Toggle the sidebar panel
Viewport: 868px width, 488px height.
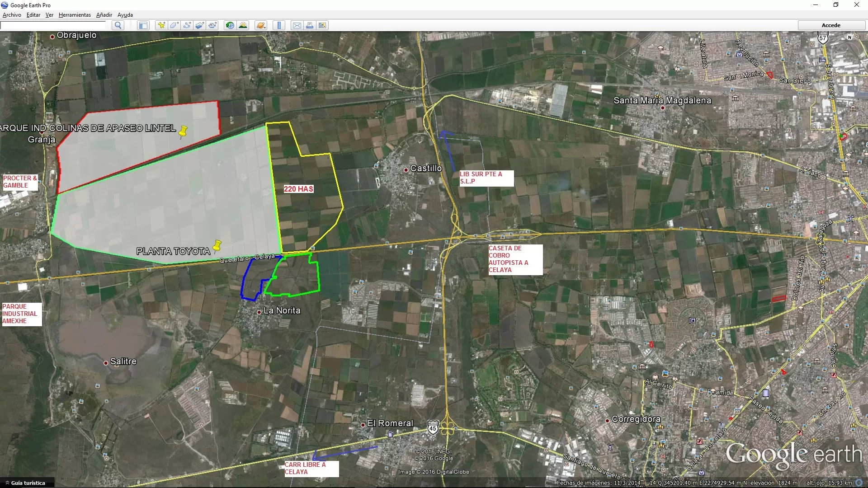pos(143,25)
